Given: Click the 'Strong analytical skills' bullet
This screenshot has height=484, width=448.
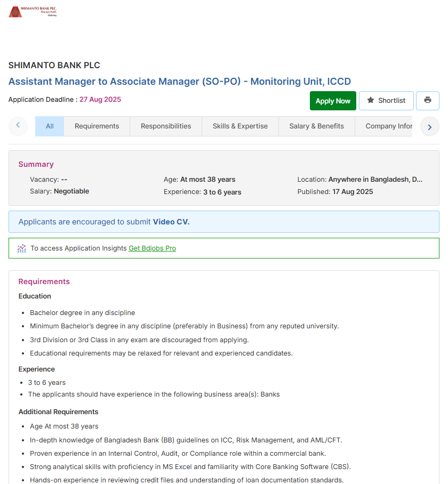Looking at the screenshot, I should point(190,467).
